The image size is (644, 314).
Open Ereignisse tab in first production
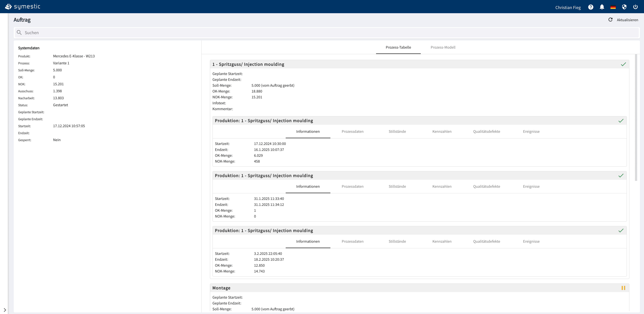[x=531, y=131]
